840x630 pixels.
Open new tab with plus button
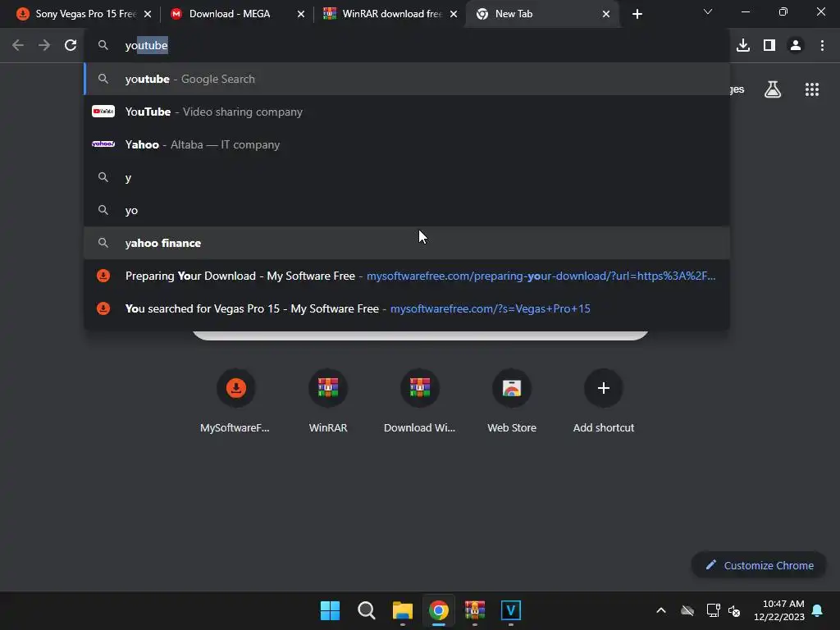[637, 14]
